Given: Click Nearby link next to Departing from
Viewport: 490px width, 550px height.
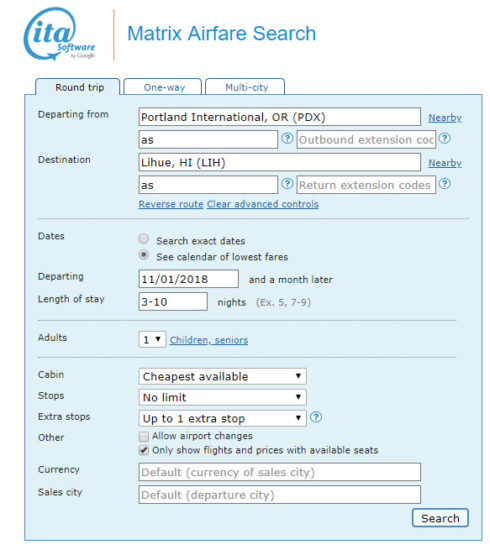Looking at the screenshot, I should click(x=445, y=118).
